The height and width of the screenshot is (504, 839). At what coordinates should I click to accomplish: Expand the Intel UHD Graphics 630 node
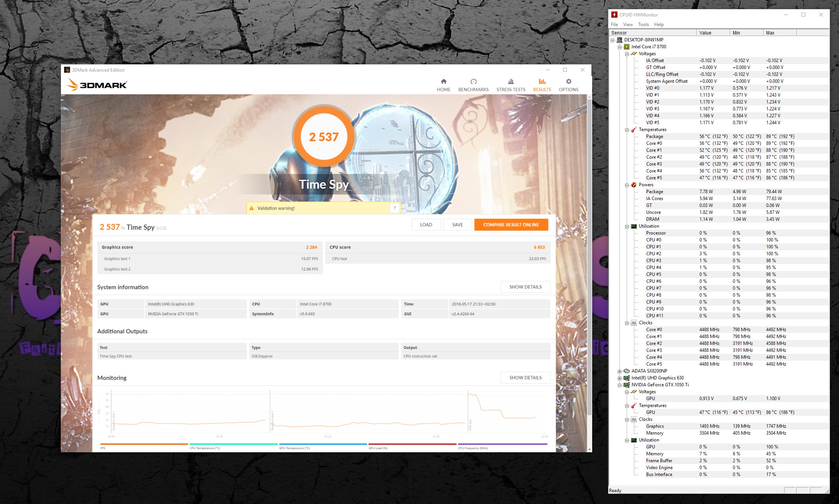point(619,378)
